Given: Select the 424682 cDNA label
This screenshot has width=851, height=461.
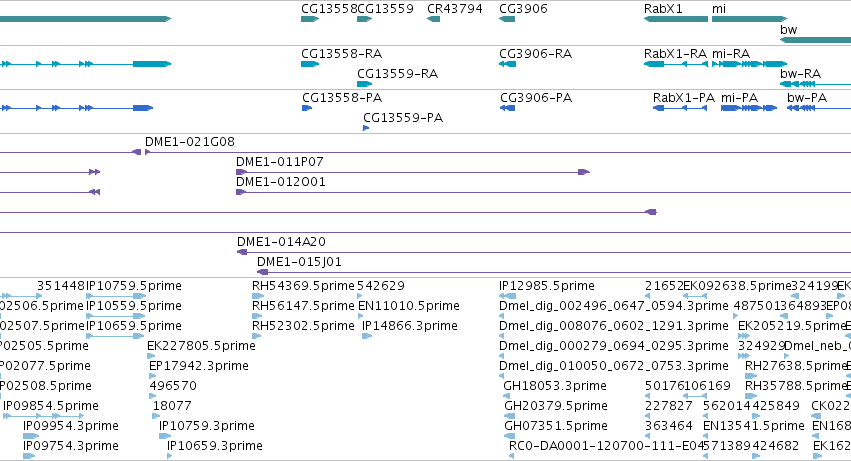Looking at the screenshot, I should click(775, 446).
